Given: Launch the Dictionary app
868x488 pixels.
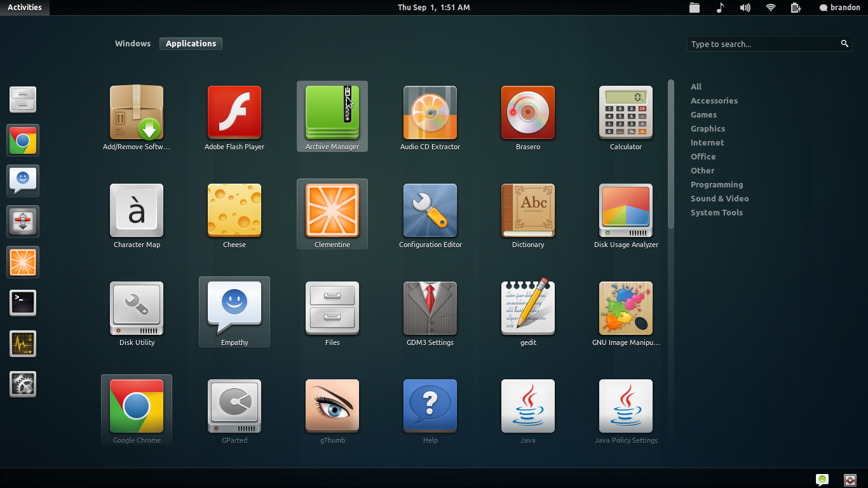Looking at the screenshot, I should [x=528, y=215].
